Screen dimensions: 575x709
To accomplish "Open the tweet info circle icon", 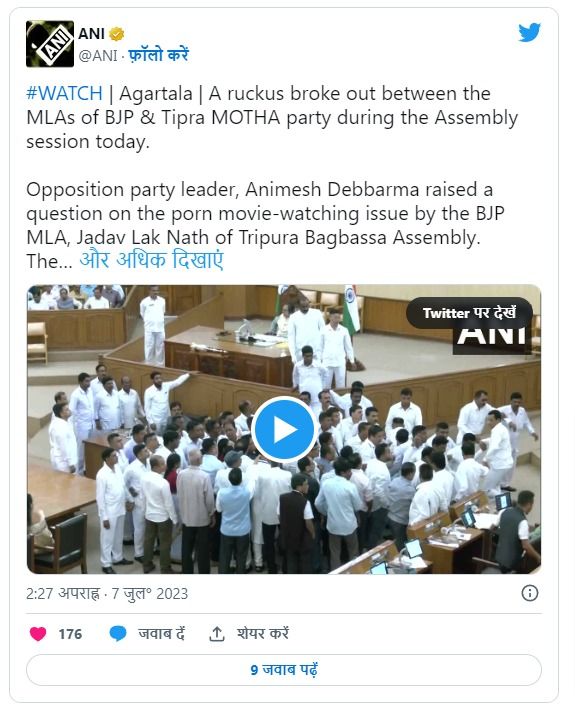I will point(530,593).
